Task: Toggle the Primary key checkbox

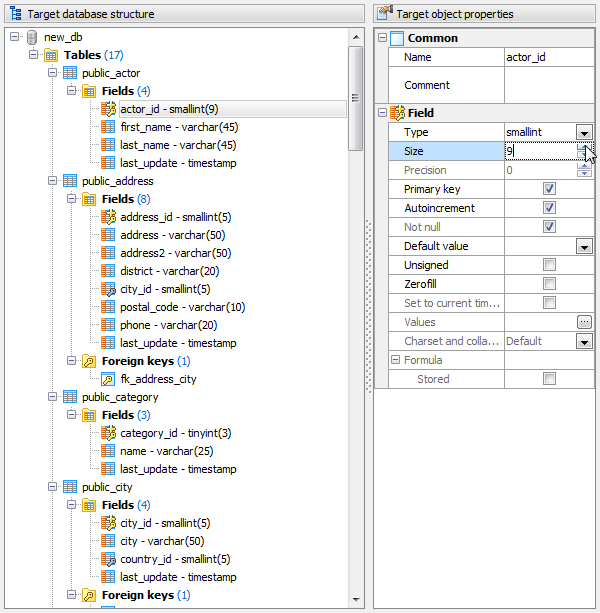Action: tap(549, 189)
